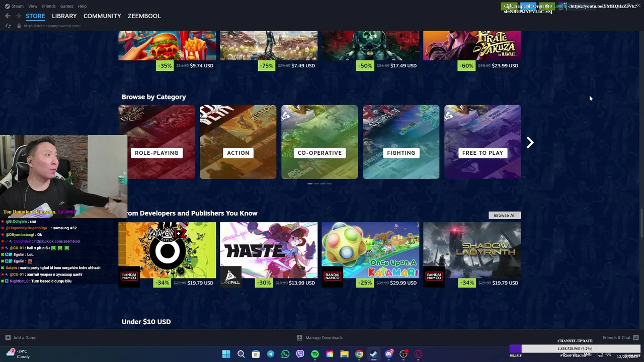Open Opera GX from the taskbar
Viewport: 644px width, 362px height.
[418, 354]
